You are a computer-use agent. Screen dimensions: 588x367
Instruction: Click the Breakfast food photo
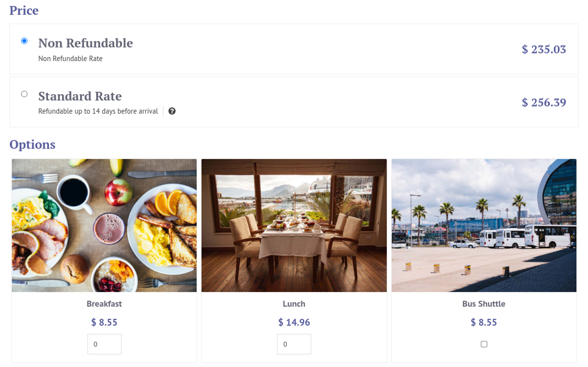click(104, 225)
